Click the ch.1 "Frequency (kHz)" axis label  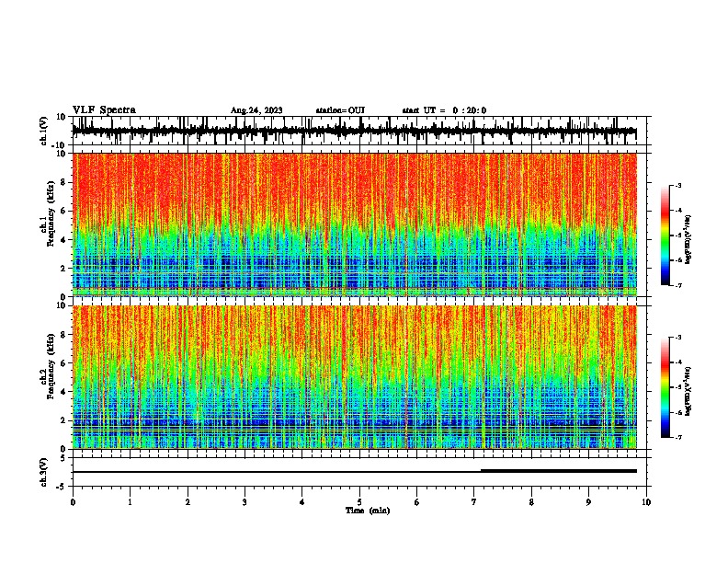pyautogui.click(x=51, y=213)
